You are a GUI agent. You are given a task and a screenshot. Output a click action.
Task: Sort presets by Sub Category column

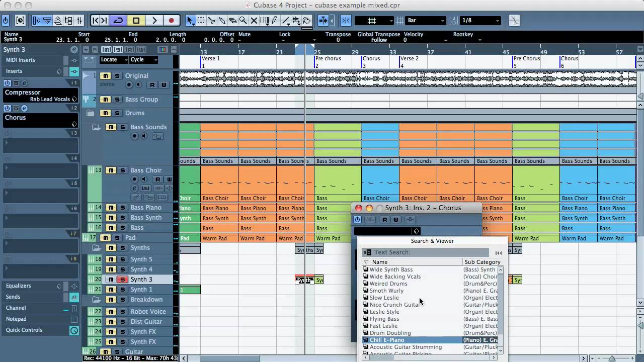click(482, 262)
